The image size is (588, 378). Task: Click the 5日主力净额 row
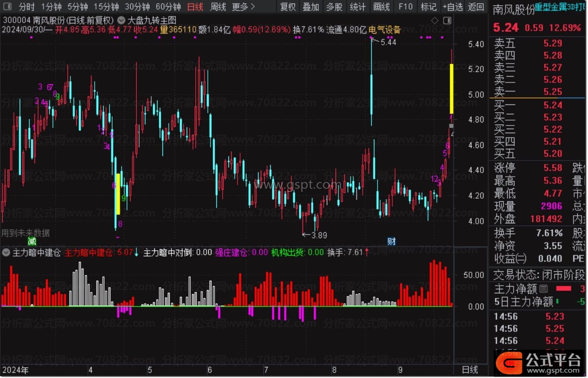tap(540, 302)
